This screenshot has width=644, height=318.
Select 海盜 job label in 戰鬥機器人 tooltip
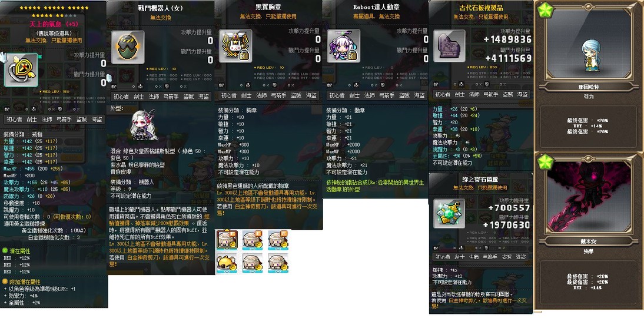[204, 97]
